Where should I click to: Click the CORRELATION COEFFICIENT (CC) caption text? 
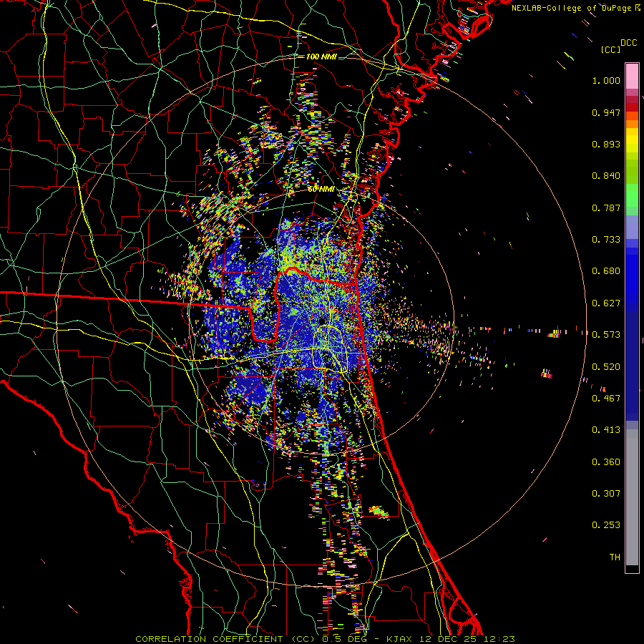click(225, 639)
